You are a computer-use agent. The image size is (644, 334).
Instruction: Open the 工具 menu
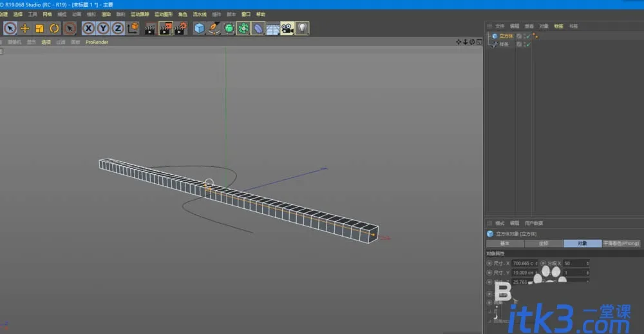tap(32, 14)
